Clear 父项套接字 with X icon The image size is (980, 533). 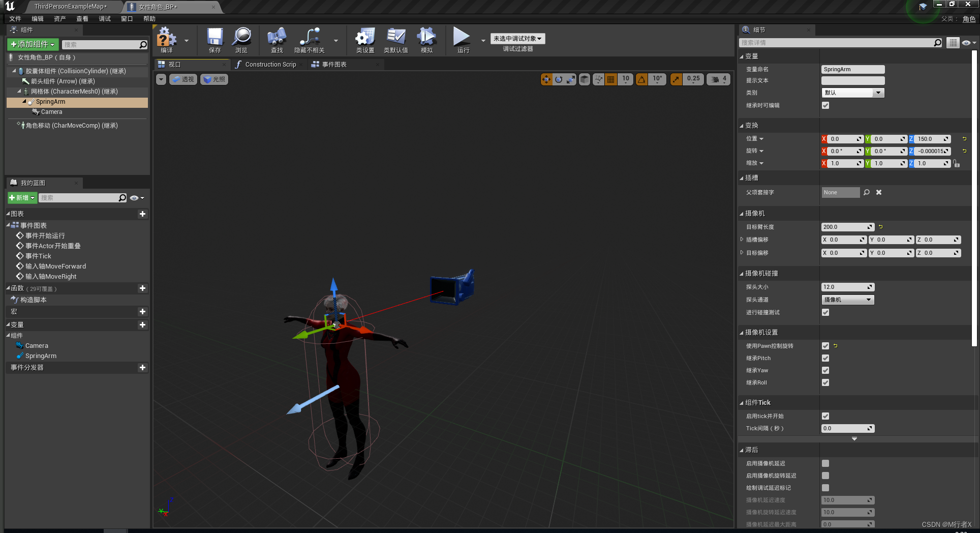click(x=879, y=192)
